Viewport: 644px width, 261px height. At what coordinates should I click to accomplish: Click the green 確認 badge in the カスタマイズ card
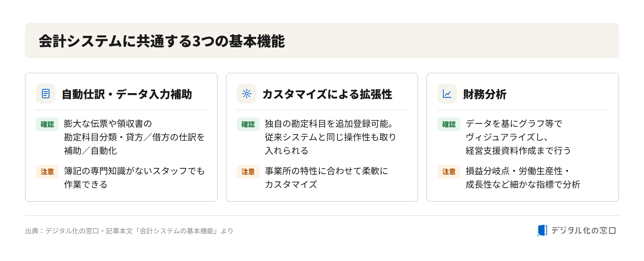coord(248,124)
